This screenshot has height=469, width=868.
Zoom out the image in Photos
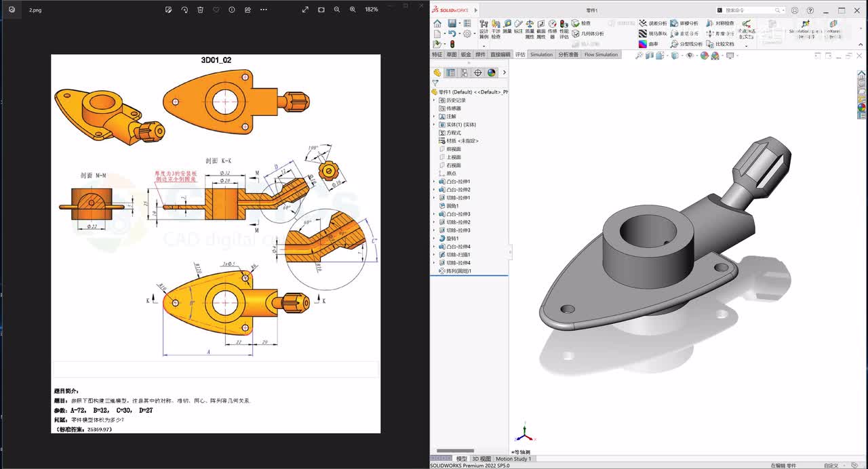tap(337, 9)
